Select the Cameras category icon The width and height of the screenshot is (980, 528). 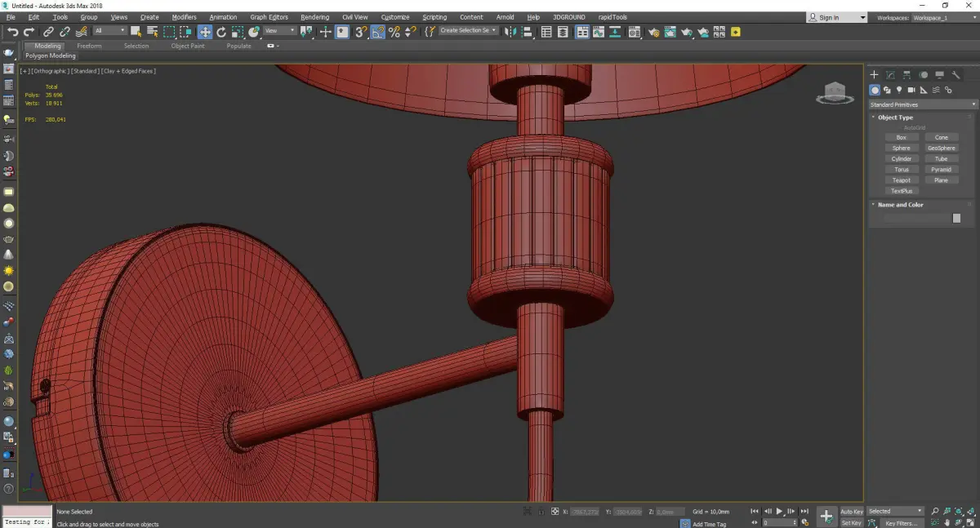[x=911, y=90]
